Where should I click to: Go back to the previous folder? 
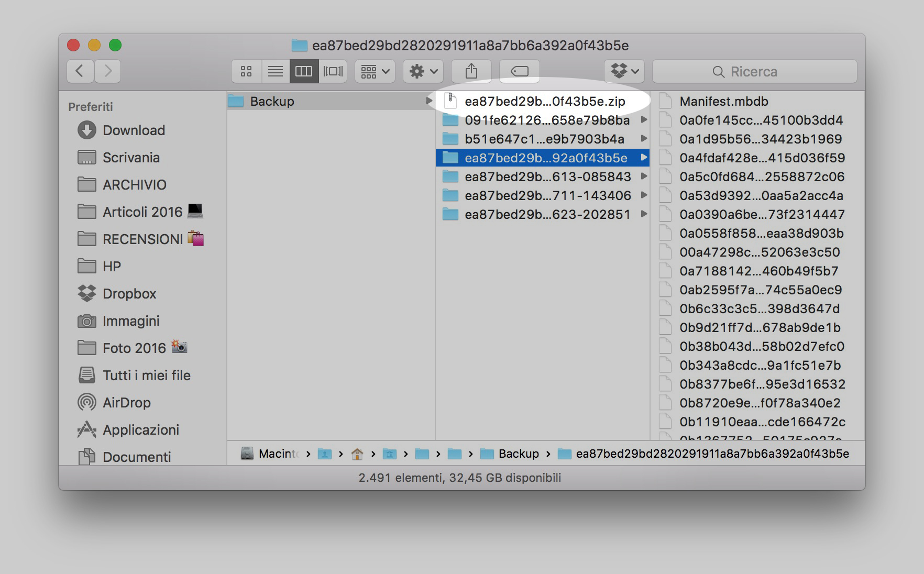[x=80, y=71]
